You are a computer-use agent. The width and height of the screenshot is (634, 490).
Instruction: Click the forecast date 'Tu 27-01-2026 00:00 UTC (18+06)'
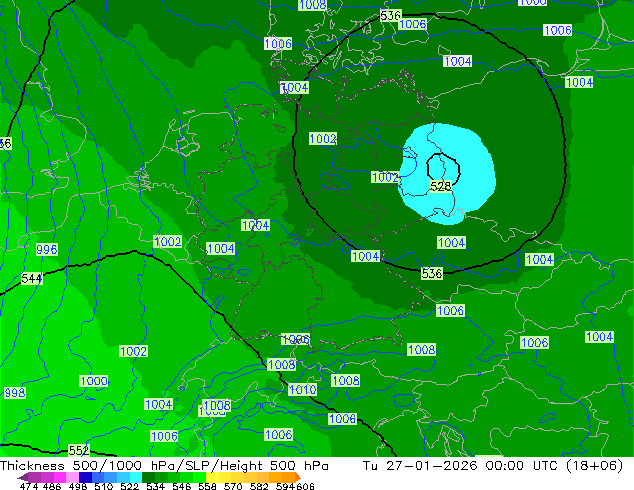pos(493,465)
